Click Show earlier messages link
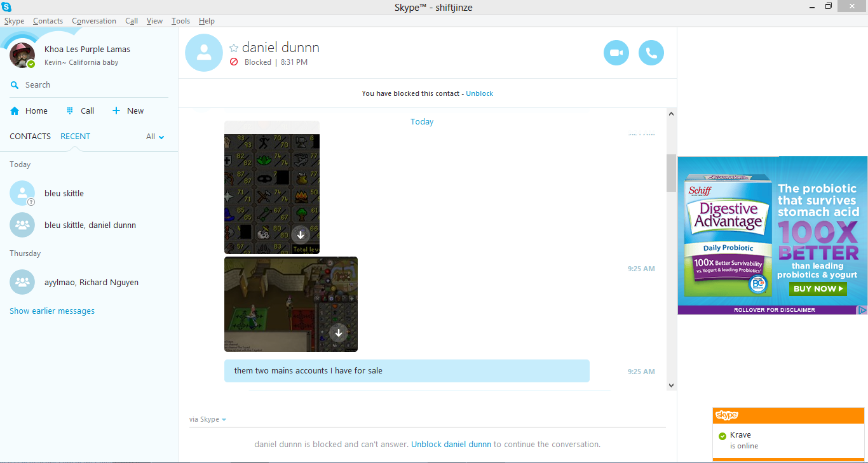The width and height of the screenshot is (868, 463). tap(52, 311)
